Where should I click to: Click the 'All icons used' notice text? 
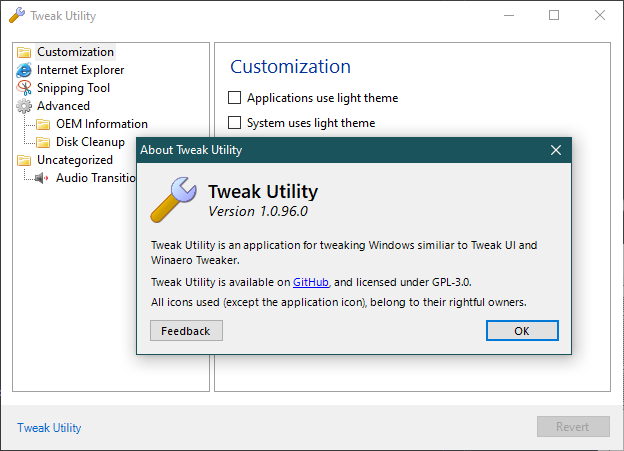[x=339, y=303]
